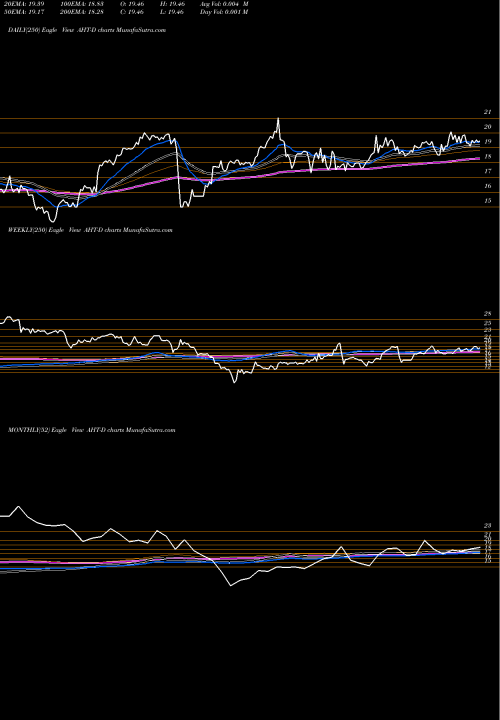The width and height of the screenshot is (500, 720).
Task: Click the 17 price label on daily axis
Action: tap(488, 171)
